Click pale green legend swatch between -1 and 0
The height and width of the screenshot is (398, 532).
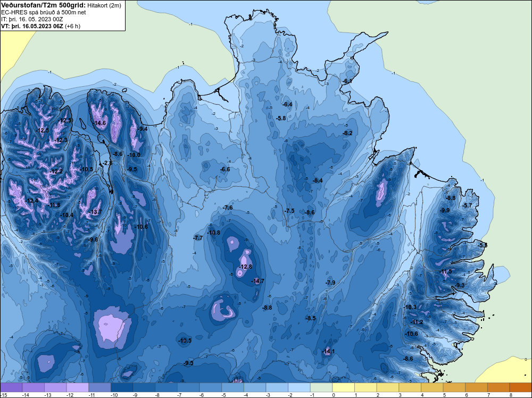pos(321,387)
